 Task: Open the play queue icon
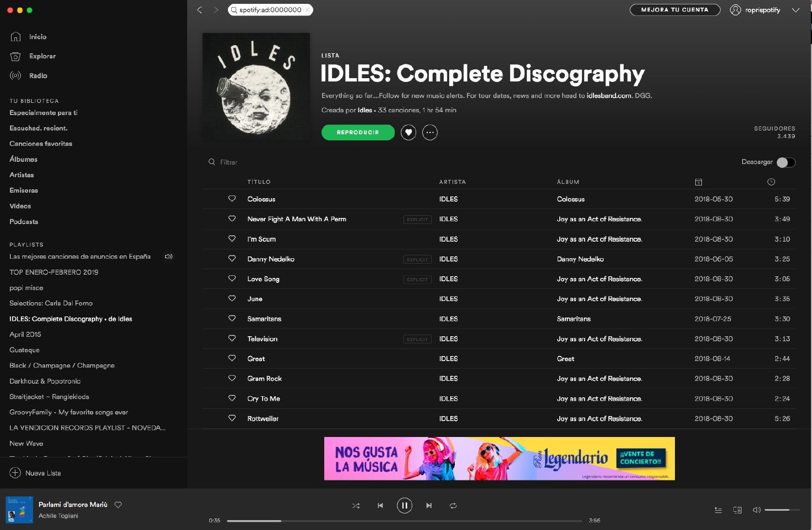coord(718,510)
